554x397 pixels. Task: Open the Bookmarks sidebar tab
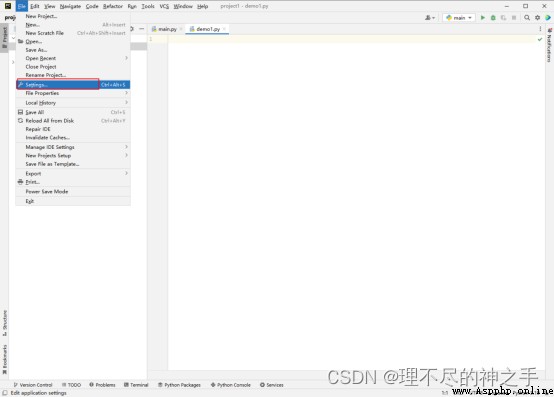point(5,360)
